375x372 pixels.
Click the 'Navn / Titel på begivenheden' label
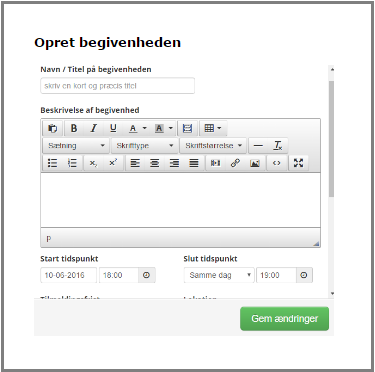[96, 69]
